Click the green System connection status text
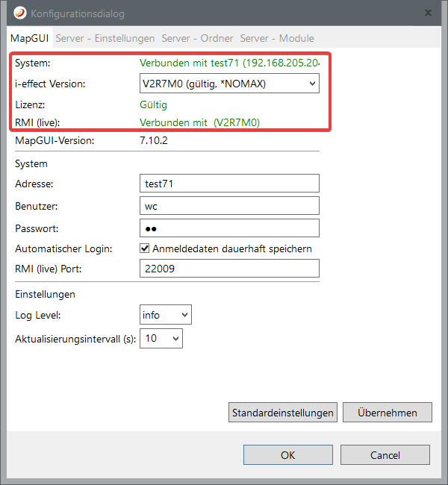This screenshot has height=485, width=448. 229,63
